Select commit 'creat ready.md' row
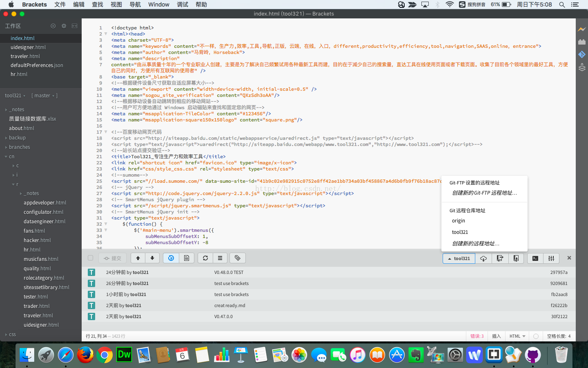The height and width of the screenshot is (368, 588). pos(329,305)
